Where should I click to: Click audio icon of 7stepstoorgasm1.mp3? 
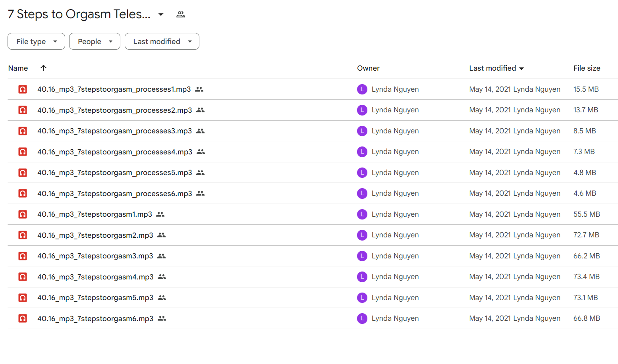[23, 214]
